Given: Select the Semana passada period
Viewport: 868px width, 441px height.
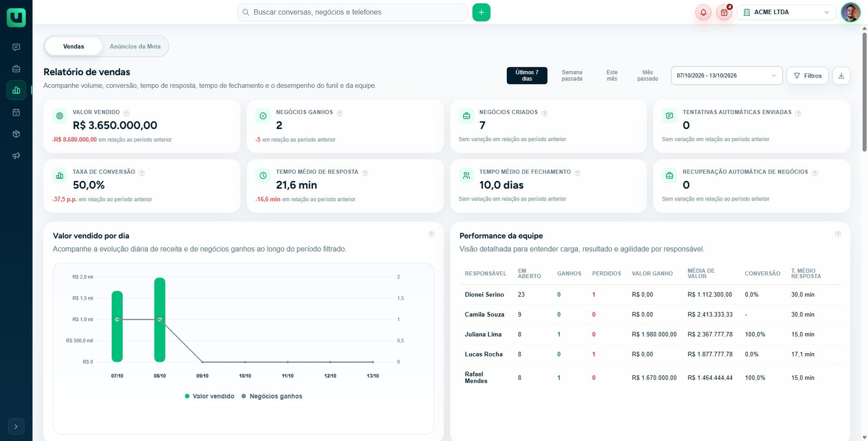Looking at the screenshot, I should [x=572, y=75].
